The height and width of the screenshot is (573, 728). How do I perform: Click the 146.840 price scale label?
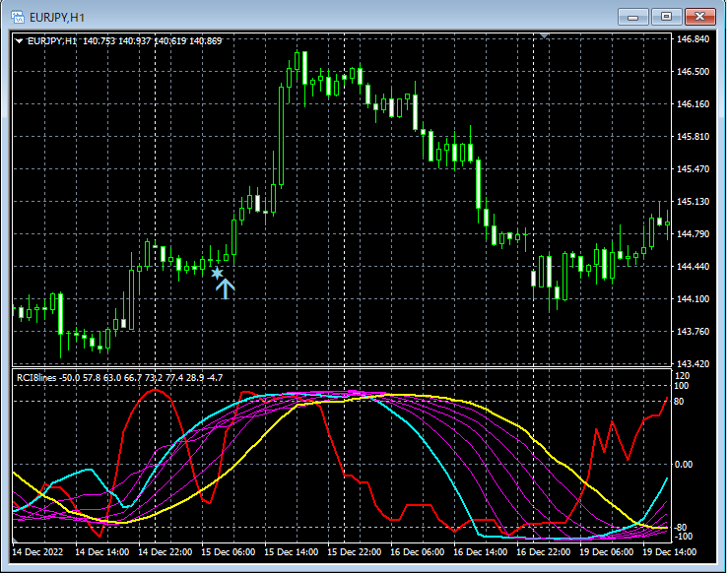pos(694,39)
